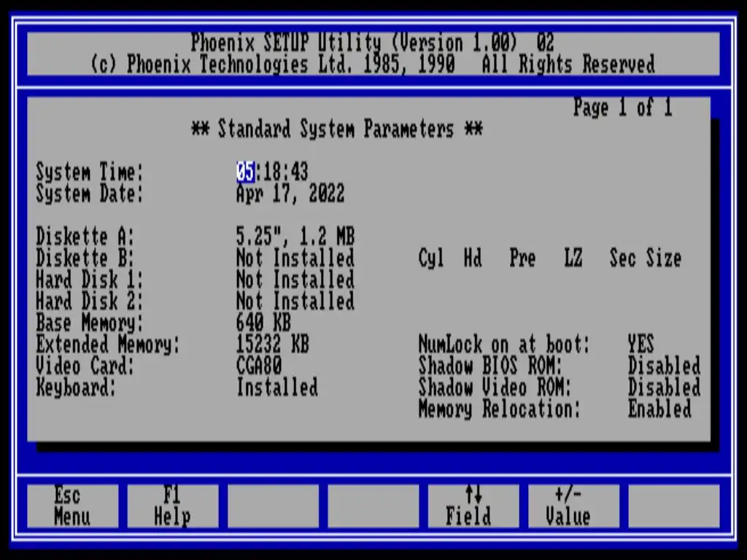
Task: Click Diskette A value 5.25", 1.2 MB
Action: point(295,236)
